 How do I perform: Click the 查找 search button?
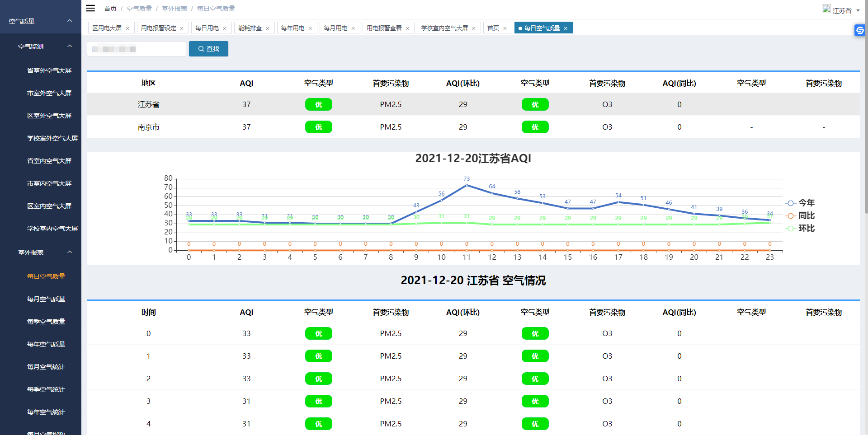208,49
